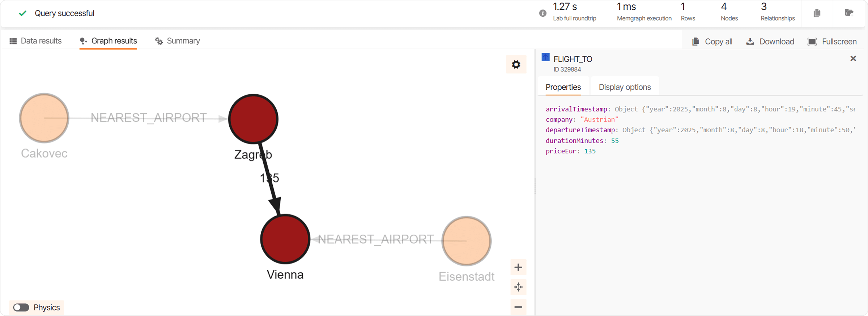Viewport: 868px width, 316px height.
Task: Click the Download button
Action: pyautogui.click(x=770, y=42)
